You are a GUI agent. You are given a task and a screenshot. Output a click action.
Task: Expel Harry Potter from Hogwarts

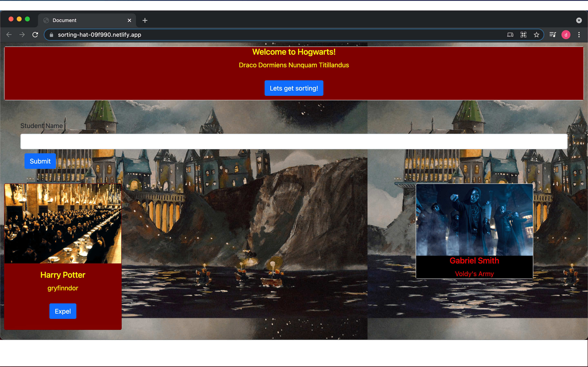click(63, 311)
